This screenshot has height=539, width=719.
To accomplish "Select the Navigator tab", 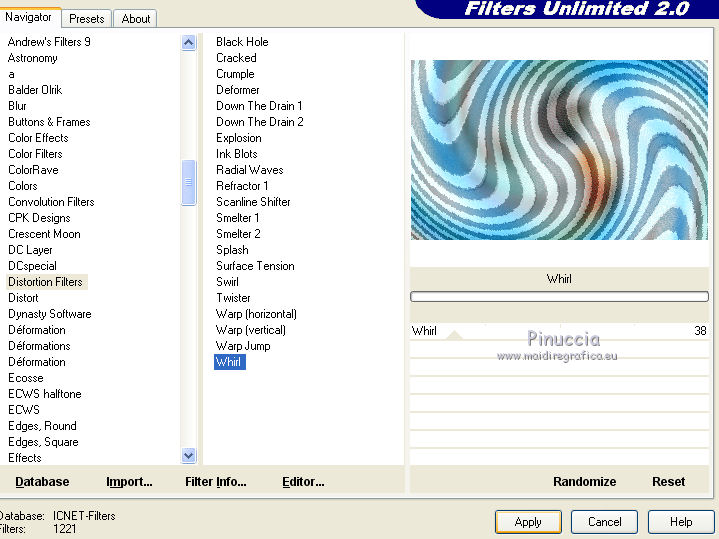I will click(28, 17).
